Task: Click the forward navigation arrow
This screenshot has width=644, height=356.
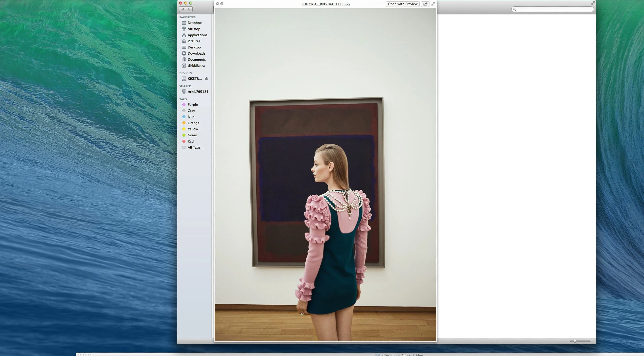Action: pos(189,9)
